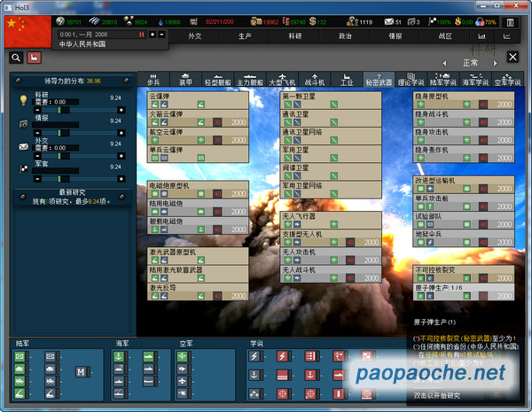The width and height of the screenshot is (532, 412).
Task: Click the plus button under 外交 leadership
Action: (x=121, y=156)
